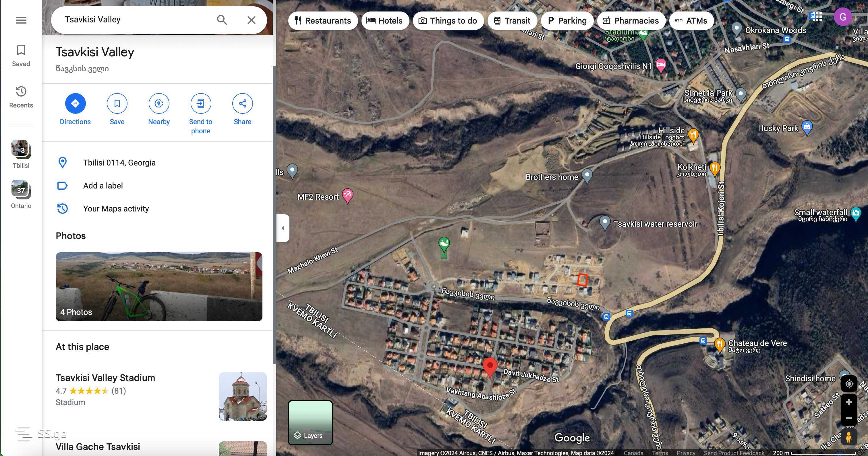Screen dimensions: 868x456
Task: Open the Google apps grid
Action: (x=816, y=16)
